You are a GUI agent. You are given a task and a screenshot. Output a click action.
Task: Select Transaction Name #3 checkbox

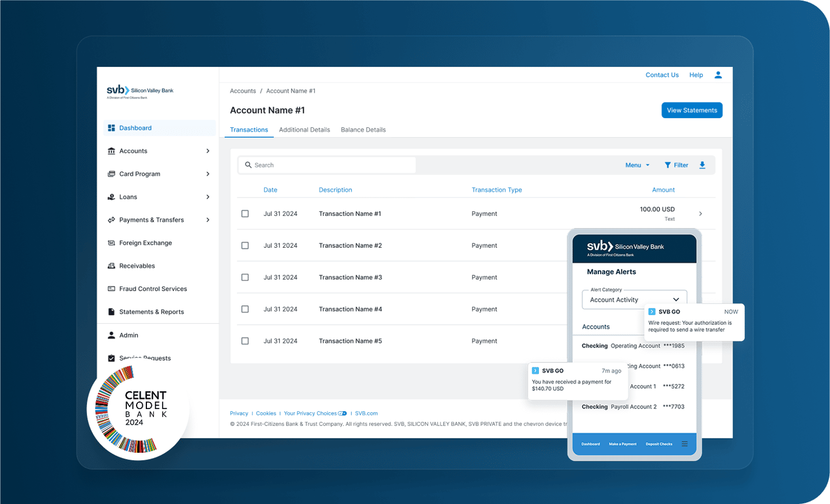pos(245,277)
